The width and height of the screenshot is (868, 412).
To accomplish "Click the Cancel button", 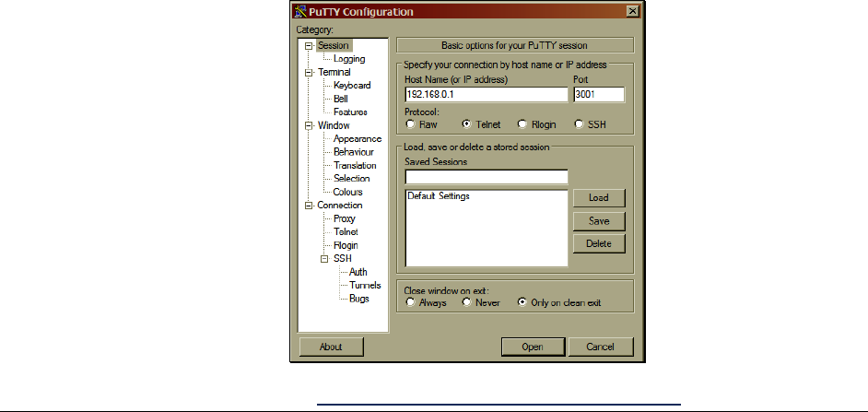I will pyautogui.click(x=601, y=347).
